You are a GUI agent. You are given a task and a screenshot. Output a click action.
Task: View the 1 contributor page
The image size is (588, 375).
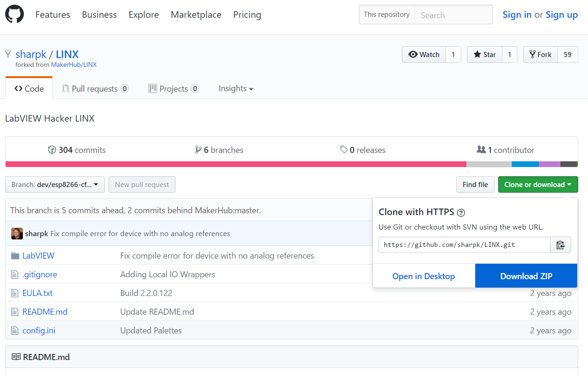[x=506, y=150]
